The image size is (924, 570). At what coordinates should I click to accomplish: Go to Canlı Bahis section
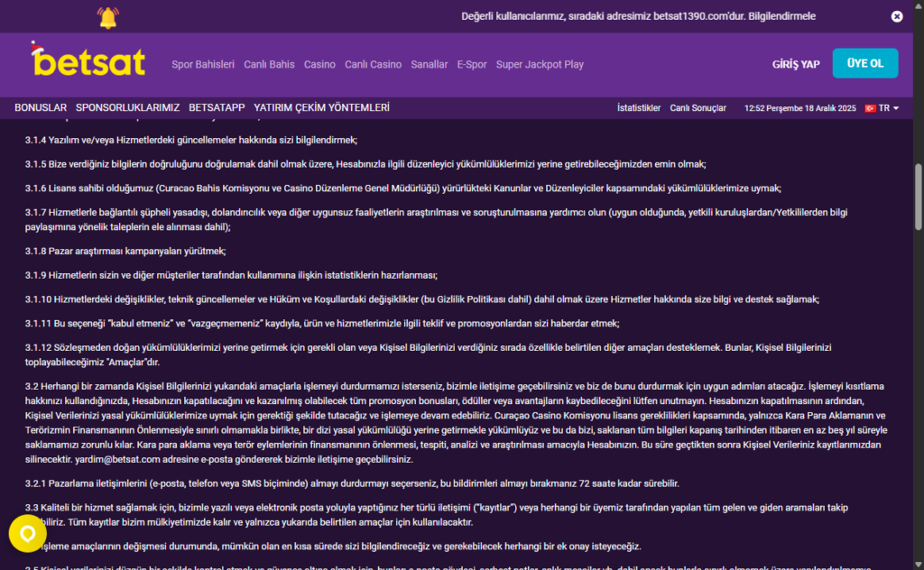(269, 65)
